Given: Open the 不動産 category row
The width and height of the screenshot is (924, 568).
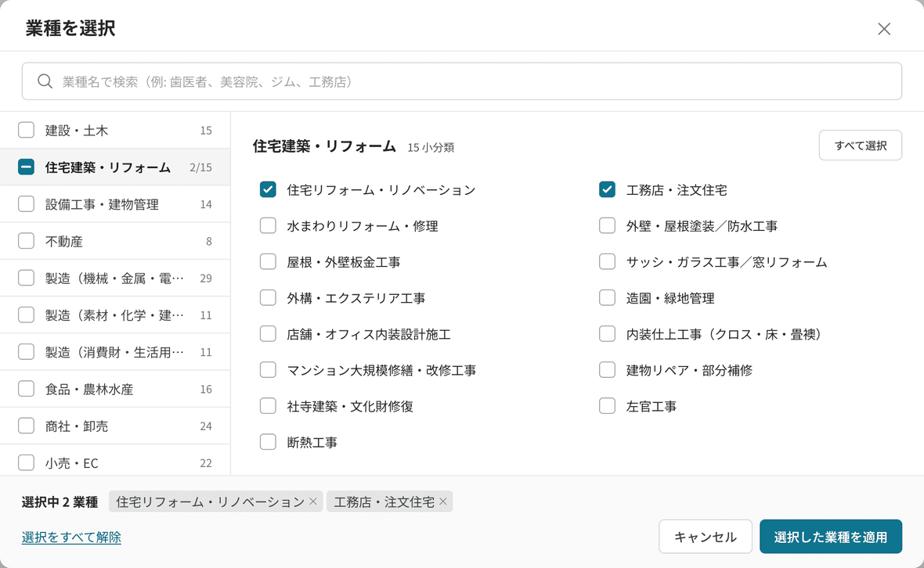Looking at the screenshot, I should pos(115,241).
